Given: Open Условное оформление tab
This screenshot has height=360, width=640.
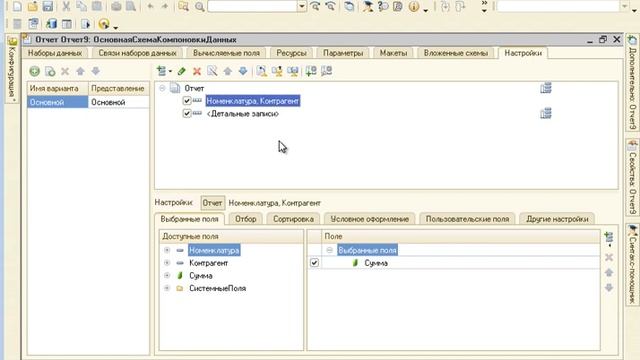Looking at the screenshot, I should (x=369, y=219).
